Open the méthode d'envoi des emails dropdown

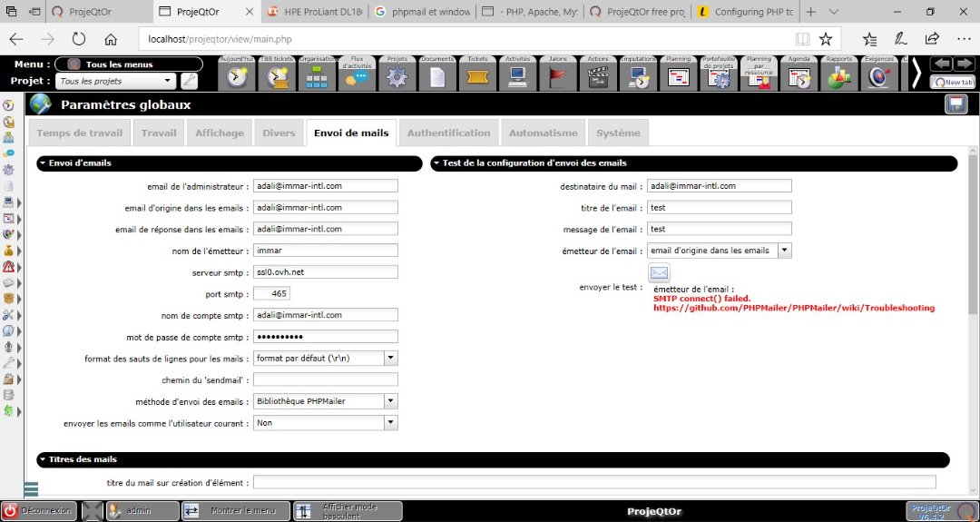[x=390, y=401]
